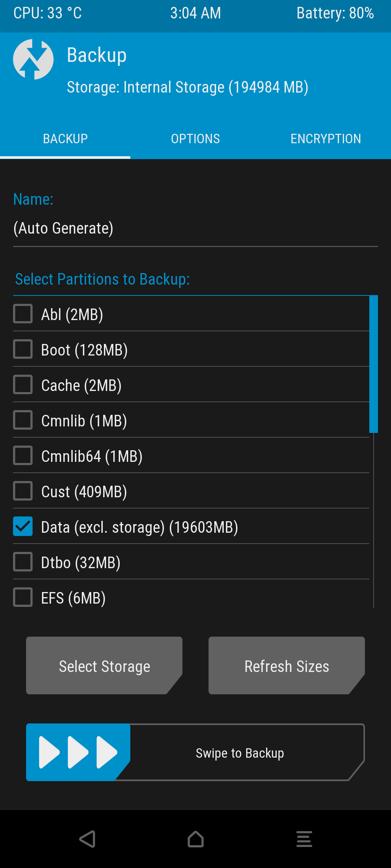Go to the BACKUP tab
Viewport: 391px width, 868px height.
[x=65, y=139]
